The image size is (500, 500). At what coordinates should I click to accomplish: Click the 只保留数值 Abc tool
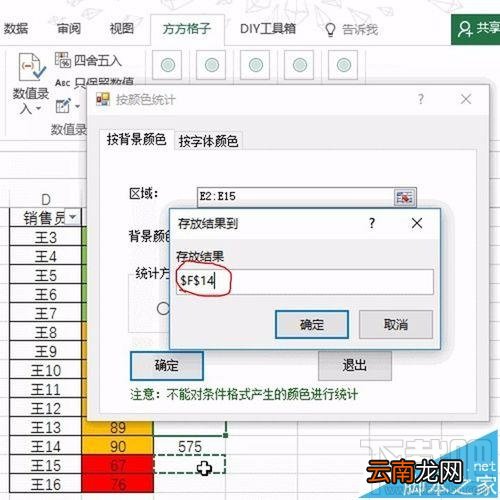[95, 82]
